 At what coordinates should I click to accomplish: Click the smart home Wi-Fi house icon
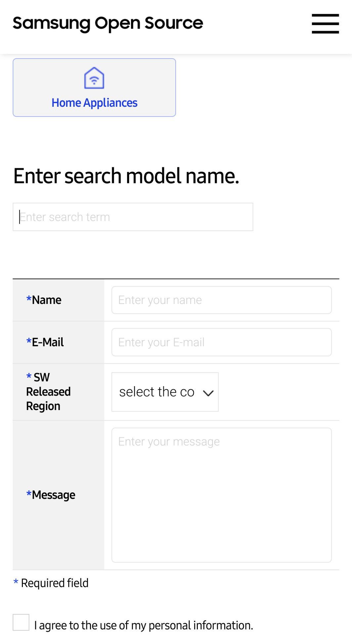(x=94, y=78)
